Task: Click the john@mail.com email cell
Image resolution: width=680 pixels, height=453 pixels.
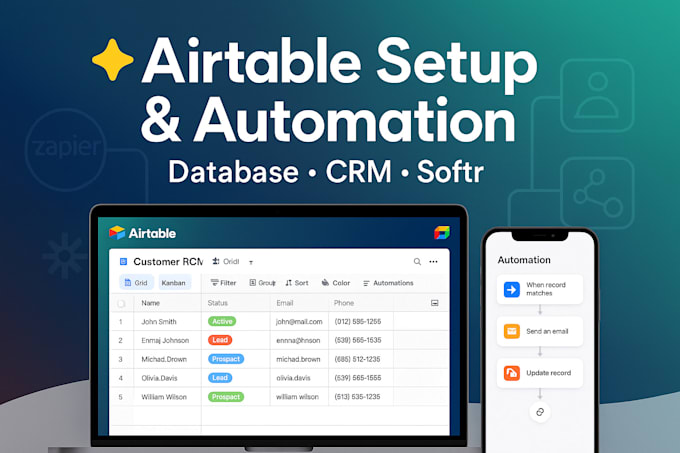Action: 299,322
